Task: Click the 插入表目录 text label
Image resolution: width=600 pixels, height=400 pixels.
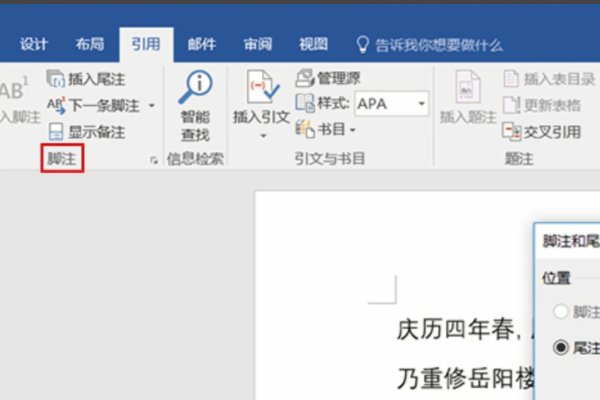Action: [559, 79]
